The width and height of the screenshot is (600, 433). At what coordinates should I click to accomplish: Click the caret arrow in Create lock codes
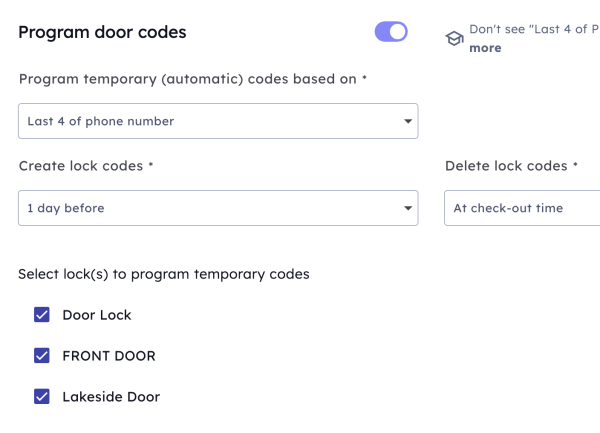click(x=408, y=209)
